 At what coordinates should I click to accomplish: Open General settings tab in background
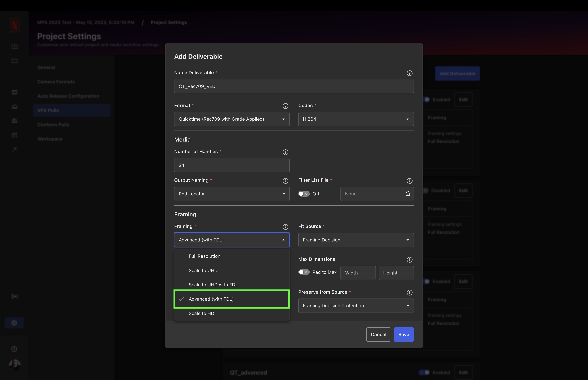coord(71,67)
